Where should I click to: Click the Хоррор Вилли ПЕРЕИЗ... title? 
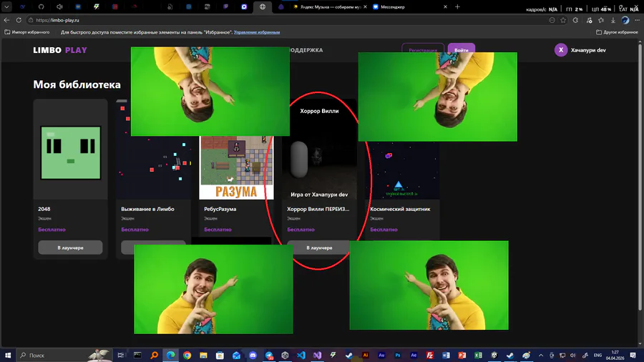pos(318,209)
